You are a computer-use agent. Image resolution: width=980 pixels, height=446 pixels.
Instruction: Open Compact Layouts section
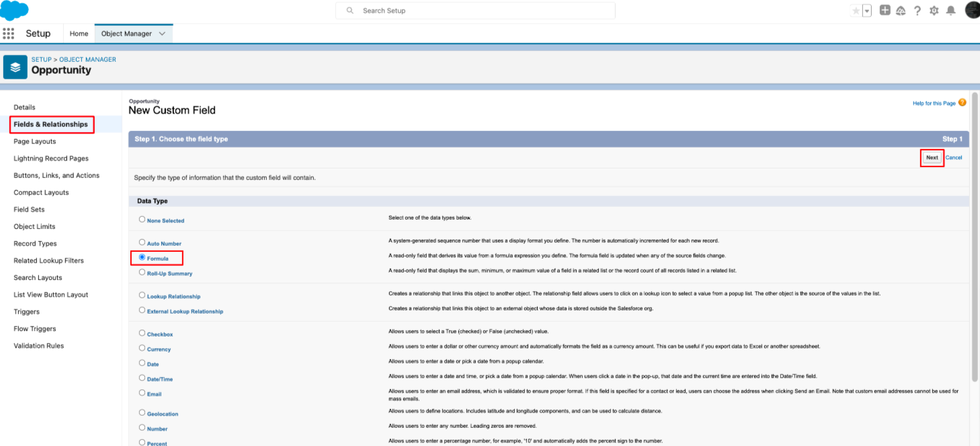(41, 193)
